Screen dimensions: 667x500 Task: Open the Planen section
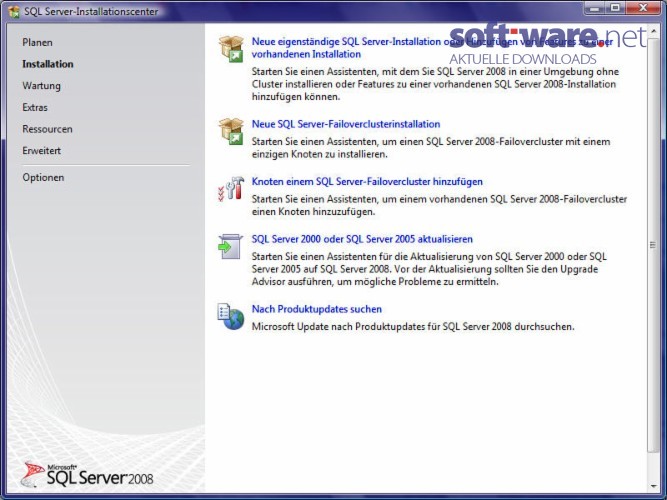tap(37, 43)
